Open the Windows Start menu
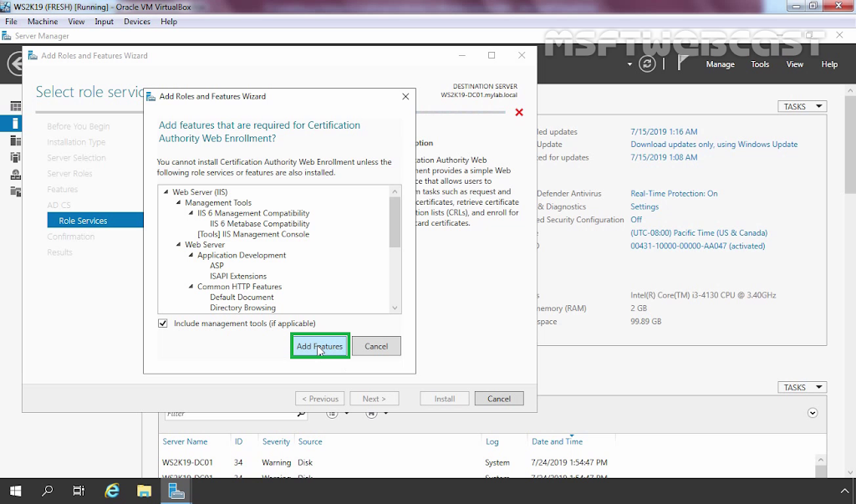This screenshot has height=504, width=856. tap(15, 491)
